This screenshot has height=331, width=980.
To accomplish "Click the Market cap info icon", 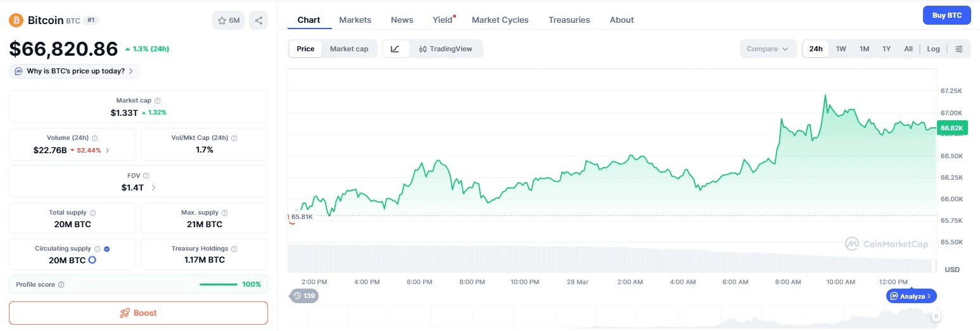I will point(158,101).
